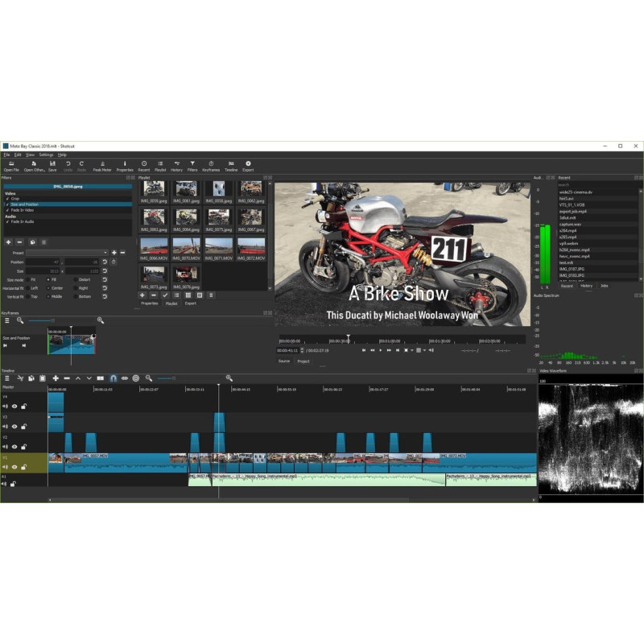Switch to the Project tab below preview
Image resolution: width=644 pixels, height=644 pixels.
303,361
